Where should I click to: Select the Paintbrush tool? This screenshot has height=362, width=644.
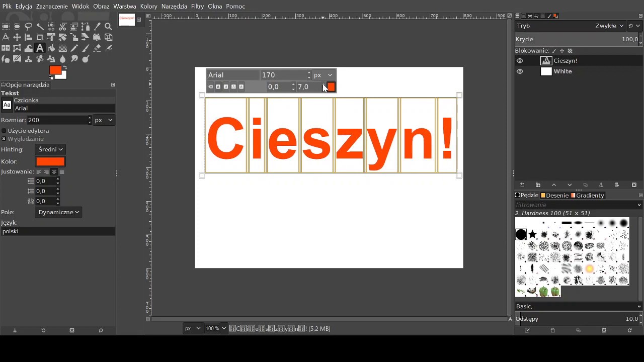coord(86,48)
